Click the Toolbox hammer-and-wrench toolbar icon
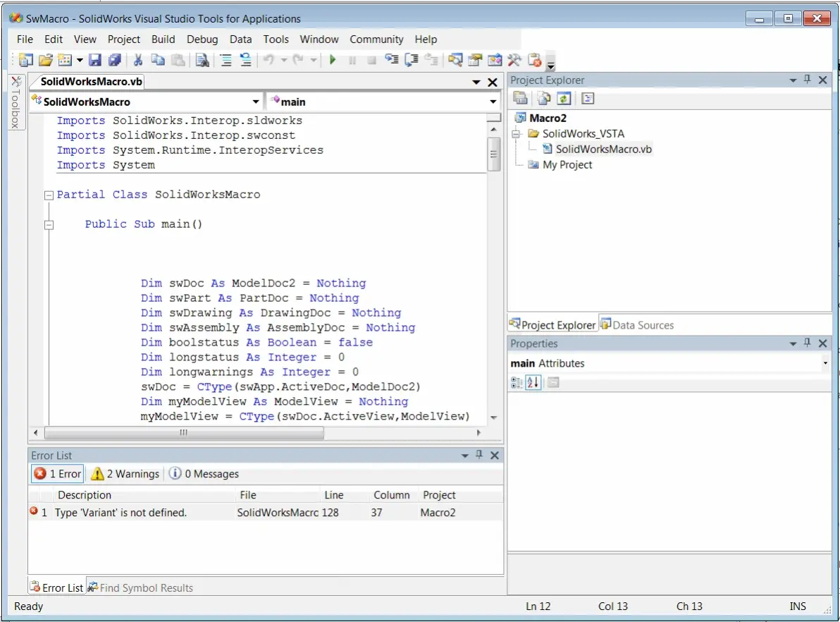 pyautogui.click(x=514, y=60)
